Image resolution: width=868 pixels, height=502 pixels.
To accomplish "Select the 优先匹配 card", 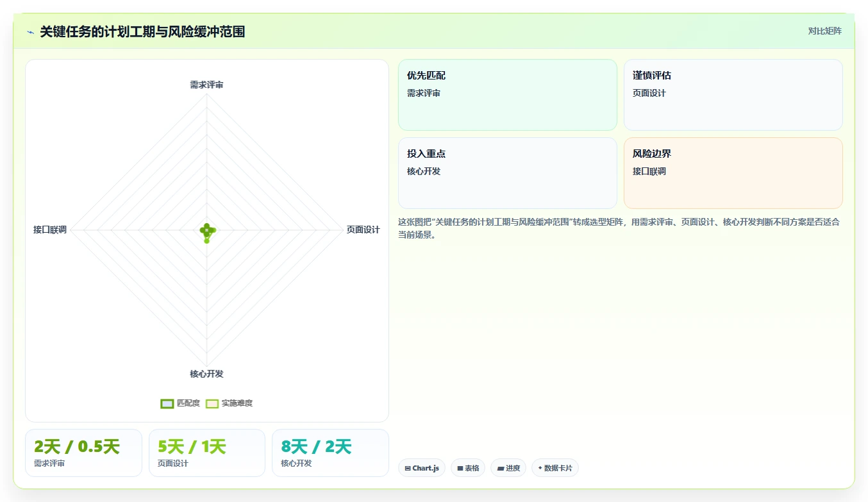I will point(507,95).
